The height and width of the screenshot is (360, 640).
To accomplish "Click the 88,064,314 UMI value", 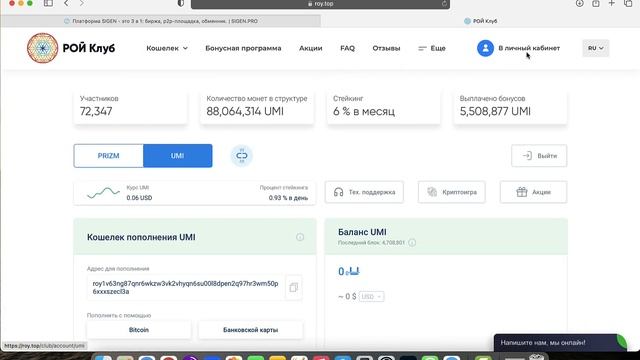I will tap(245, 111).
